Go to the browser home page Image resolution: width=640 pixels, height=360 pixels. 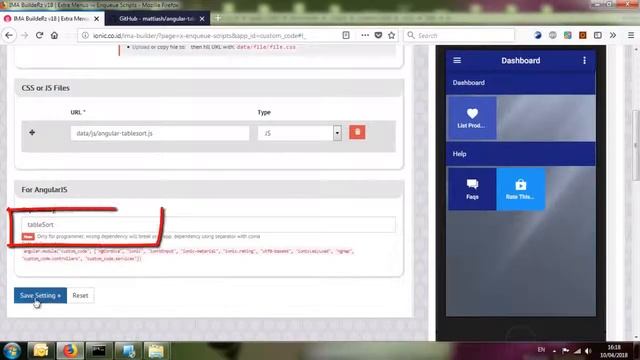click(54, 36)
